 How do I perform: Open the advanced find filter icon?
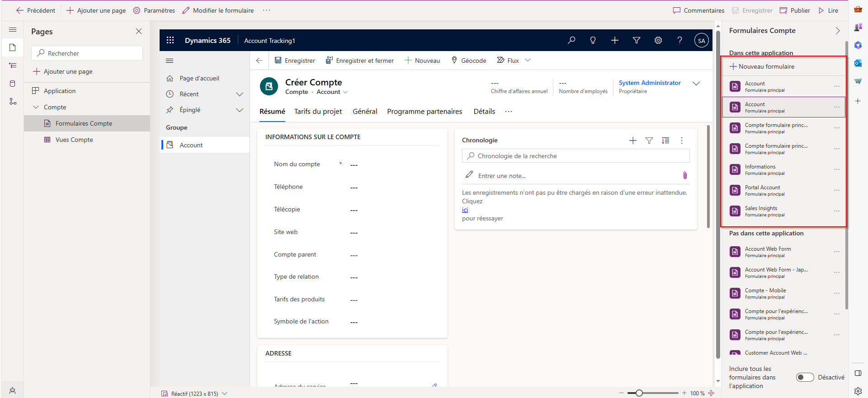[x=637, y=40]
